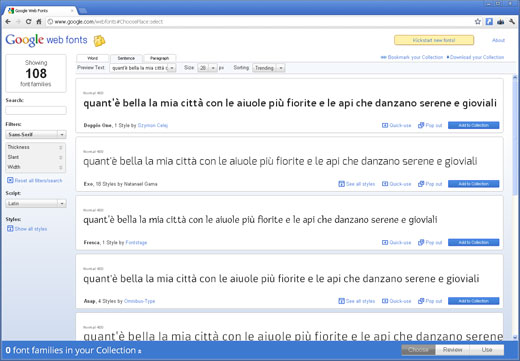Click the browser back arrow
The width and height of the screenshot is (520, 361).
(x=8, y=22)
